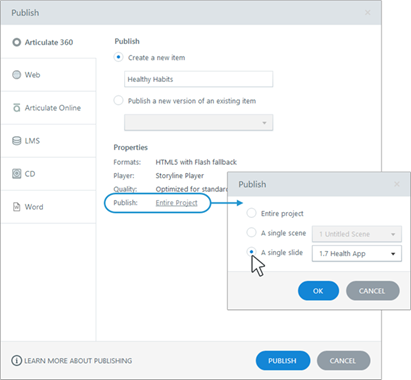Close the small Publish popup dialog

click(x=397, y=184)
